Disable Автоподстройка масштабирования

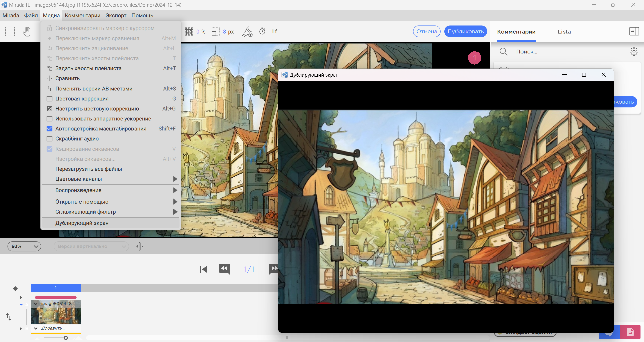[x=50, y=129]
